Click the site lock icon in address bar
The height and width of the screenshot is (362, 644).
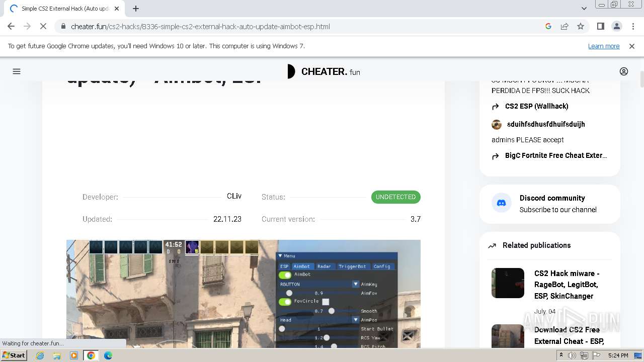point(63,26)
